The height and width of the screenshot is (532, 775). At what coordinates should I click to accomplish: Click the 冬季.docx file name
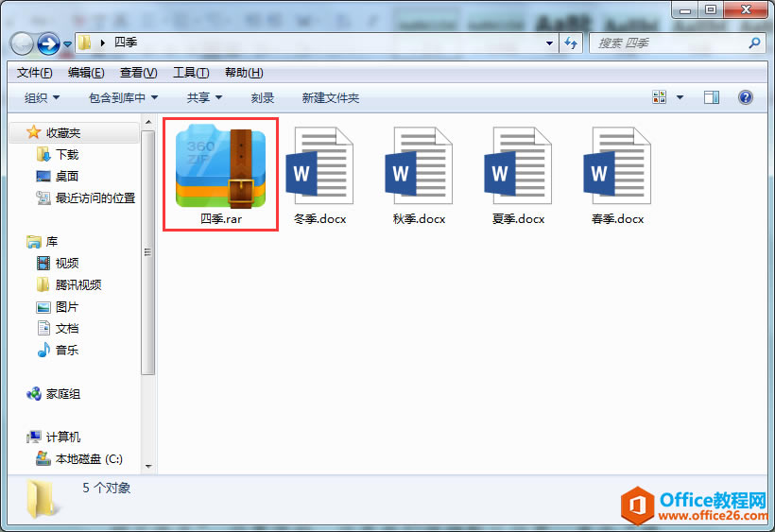click(319, 219)
